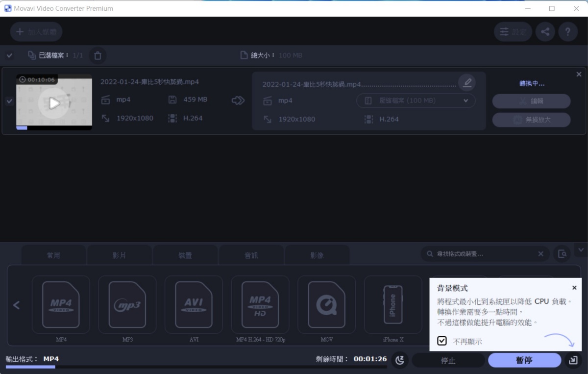
Task: Click the conversion progress bar at the bottom
Action: click(x=196, y=367)
